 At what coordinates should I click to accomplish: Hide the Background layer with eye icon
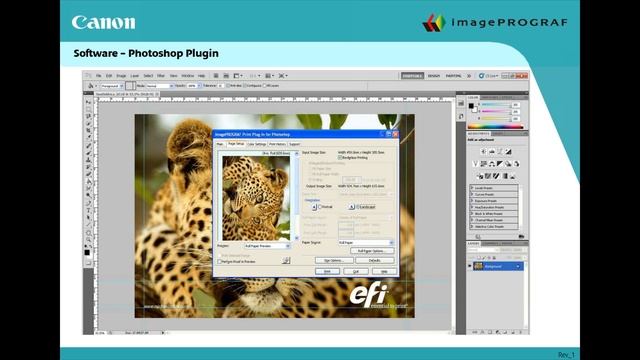[x=470, y=267]
